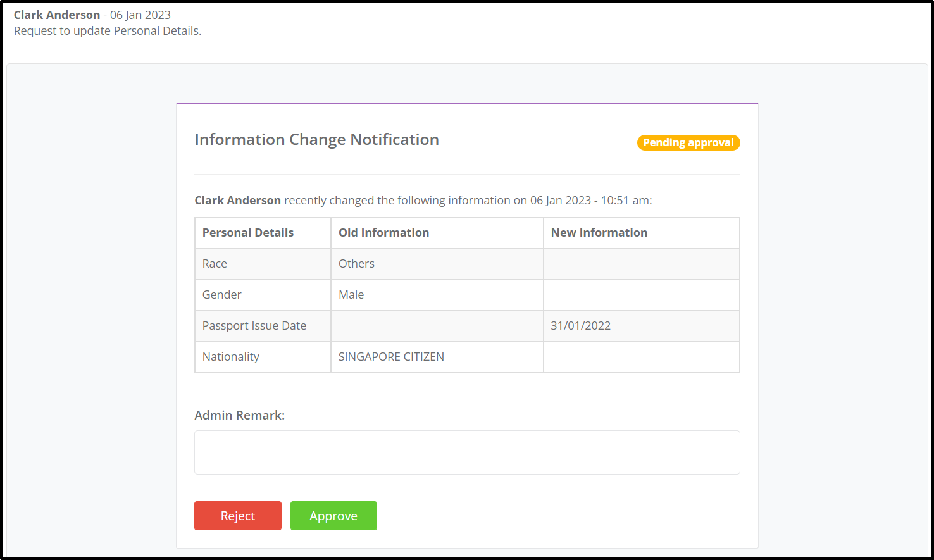Select the Race row label
The height and width of the screenshot is (560, 934).
point(215,263)
